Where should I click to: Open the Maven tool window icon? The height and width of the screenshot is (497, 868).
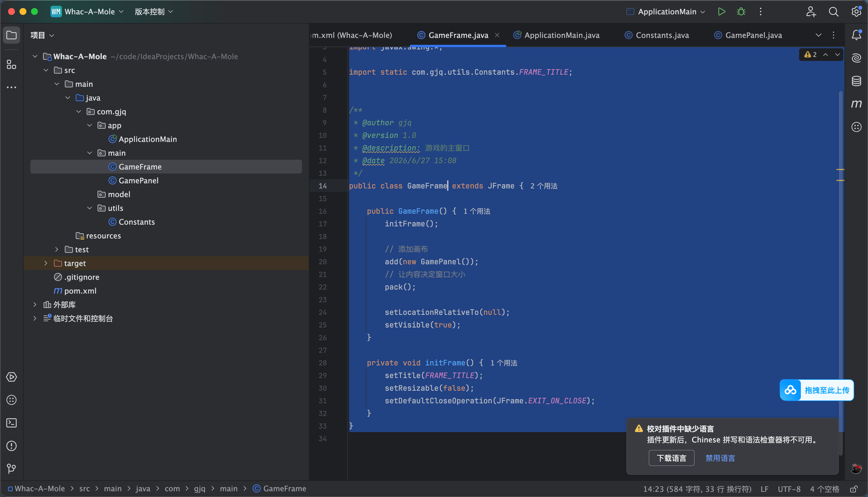[857, 104]
